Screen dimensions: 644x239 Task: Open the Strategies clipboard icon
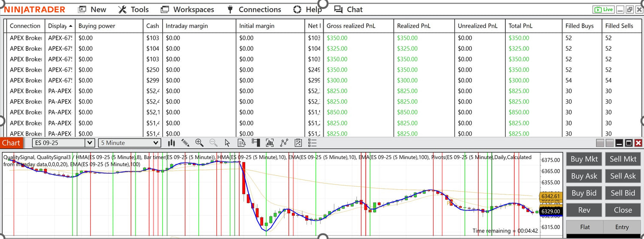(x=298, y=143)
